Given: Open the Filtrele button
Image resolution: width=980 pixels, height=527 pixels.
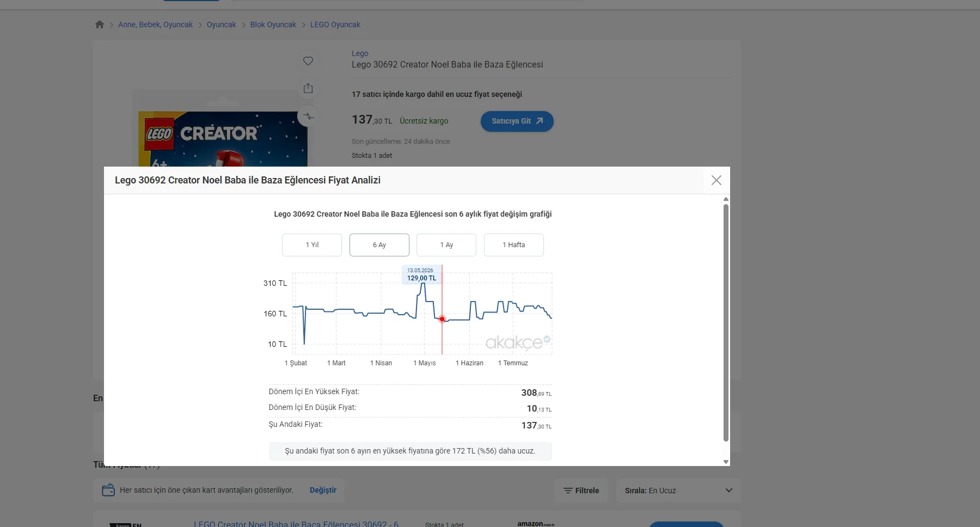Looking at the screenshot, I should pyautogui.click(x=581, y=491).
